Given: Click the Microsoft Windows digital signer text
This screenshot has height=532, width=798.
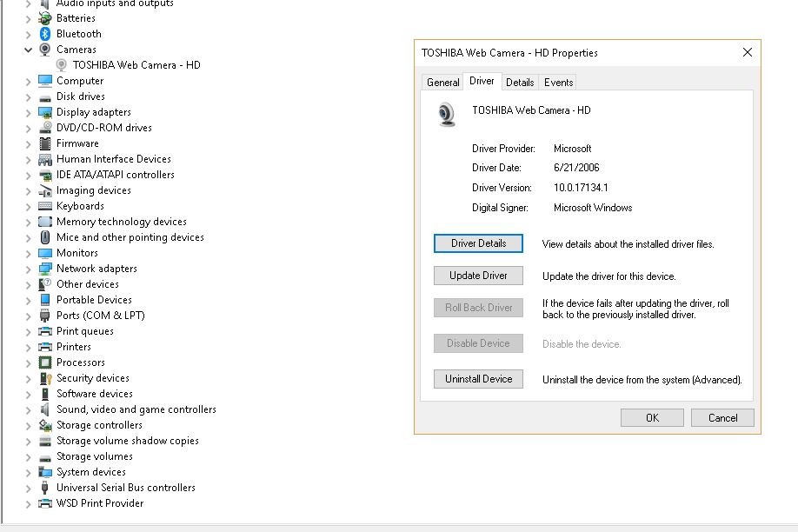Looking at the screenshot, I should [593, 208].
